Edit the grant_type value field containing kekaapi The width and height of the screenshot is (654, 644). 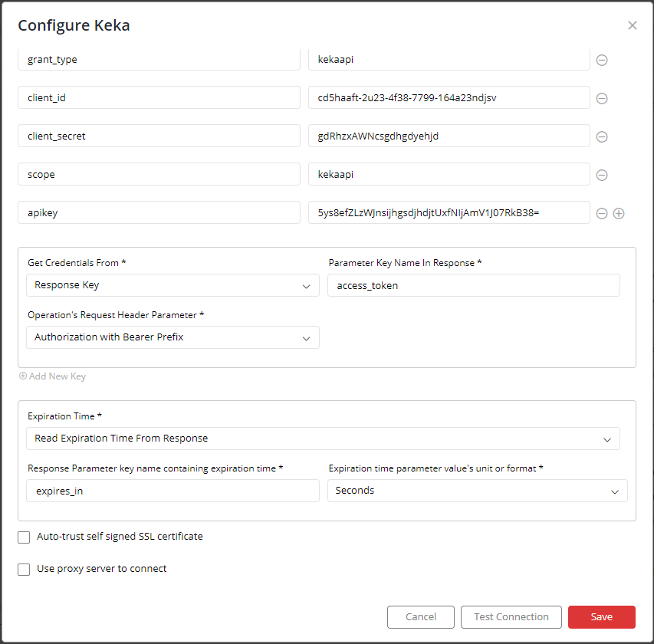(449, 59)
